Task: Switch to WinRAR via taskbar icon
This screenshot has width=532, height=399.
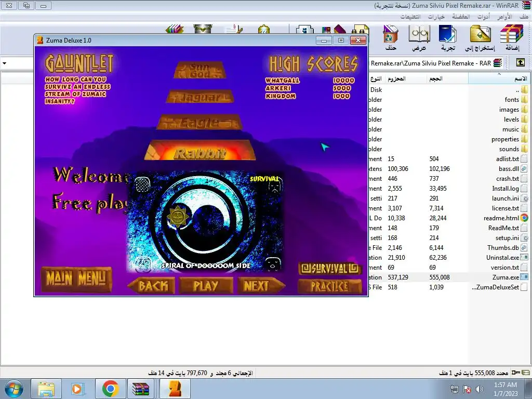Action: click(x=141, y=389)
